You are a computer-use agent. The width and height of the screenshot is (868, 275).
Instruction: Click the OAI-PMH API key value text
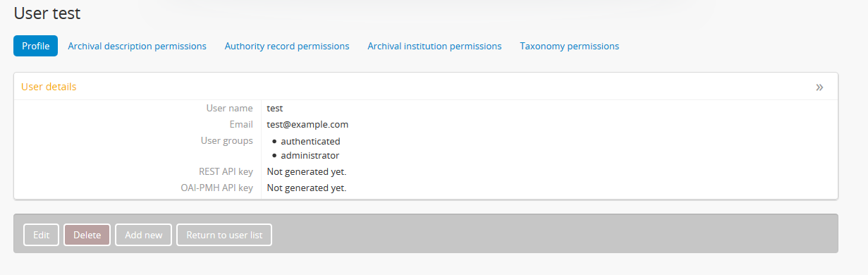pyautogui.click(x=307, y=188)
